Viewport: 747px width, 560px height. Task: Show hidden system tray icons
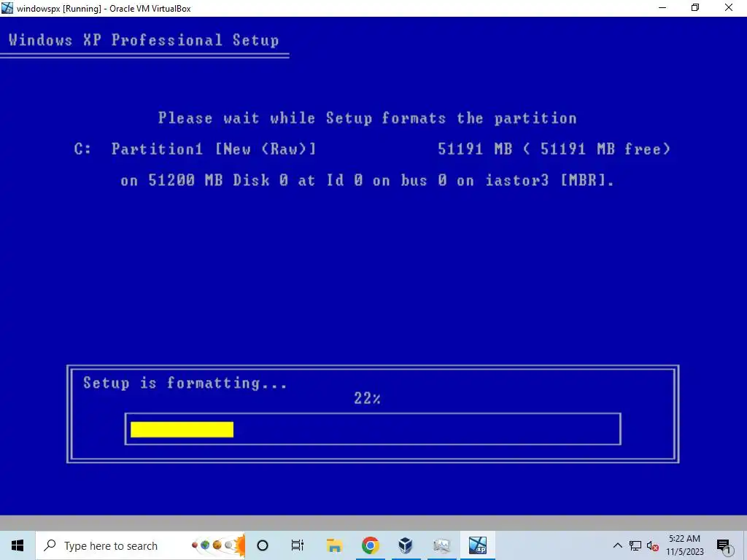click(617, 545)
